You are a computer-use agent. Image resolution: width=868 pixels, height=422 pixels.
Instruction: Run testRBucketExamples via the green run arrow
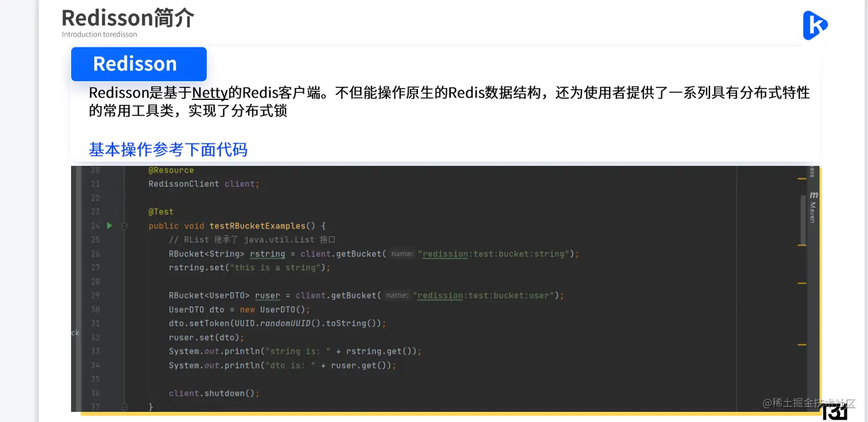[110, 226]
